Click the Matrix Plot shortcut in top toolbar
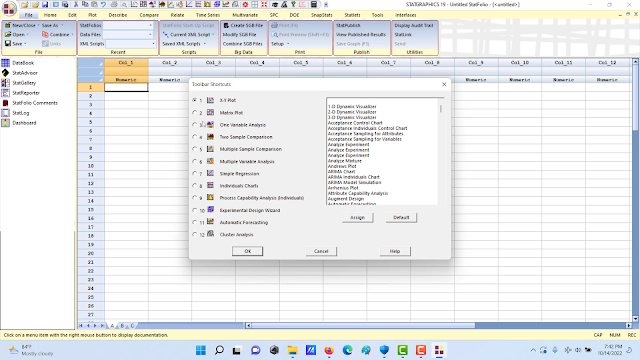The height and width of the screenshot is (360, 640). tap(143, 4)
